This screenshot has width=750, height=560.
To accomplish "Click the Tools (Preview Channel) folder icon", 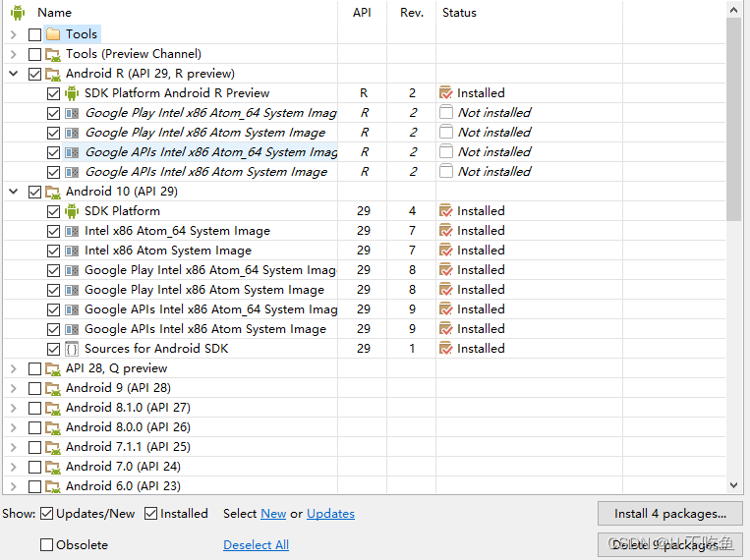I will click(53, 54).
